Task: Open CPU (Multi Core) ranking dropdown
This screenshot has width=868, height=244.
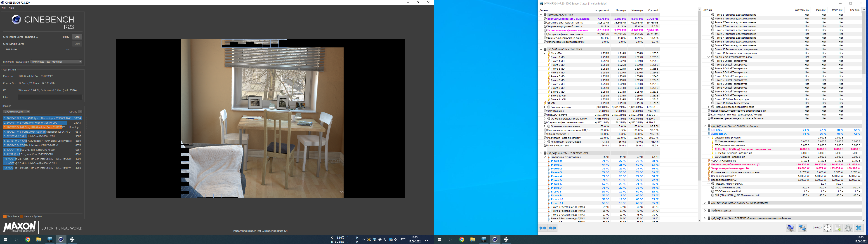Action: 17,112
